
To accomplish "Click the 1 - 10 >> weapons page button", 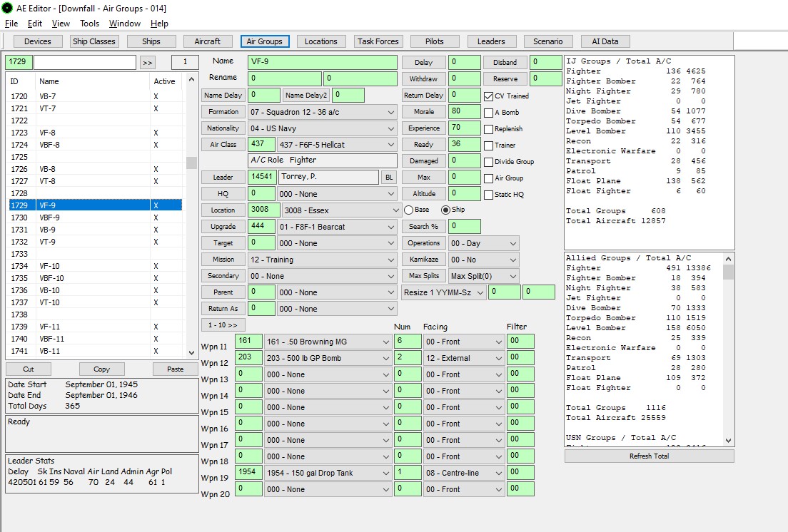I will 223,325.
